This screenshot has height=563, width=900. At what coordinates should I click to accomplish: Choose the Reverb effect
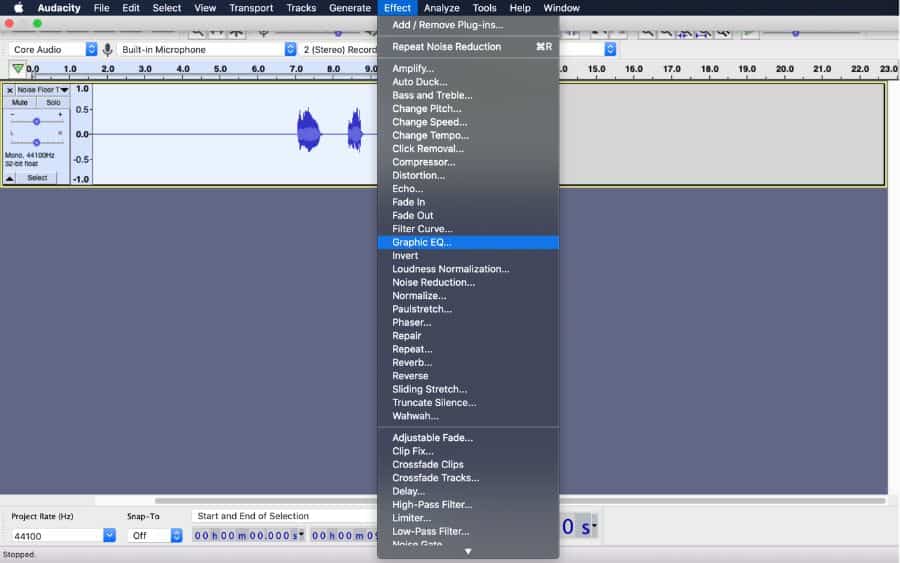tap(468, 363)
